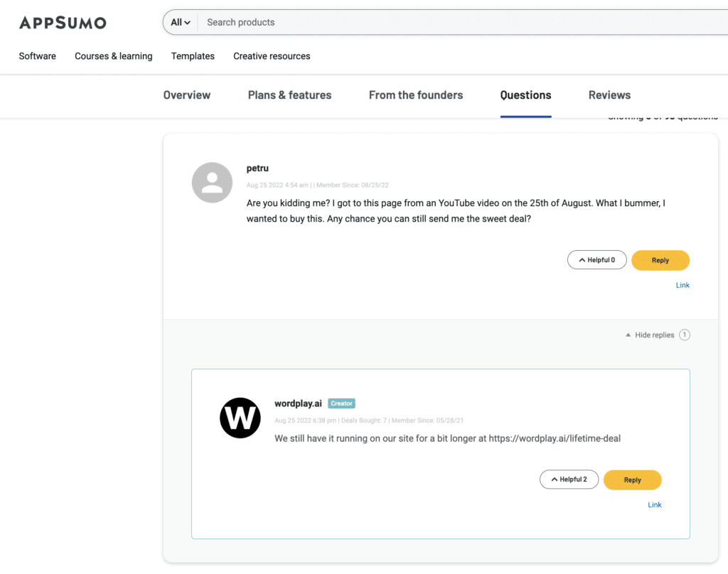The width and height of the screenshot is (728, 574).
Task: Open the All categories search dropdown
Action: click(x=180, y=22)
